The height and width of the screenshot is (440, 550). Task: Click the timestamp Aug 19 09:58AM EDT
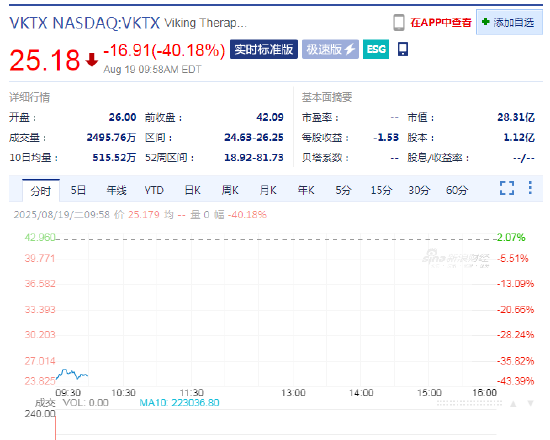152,69
